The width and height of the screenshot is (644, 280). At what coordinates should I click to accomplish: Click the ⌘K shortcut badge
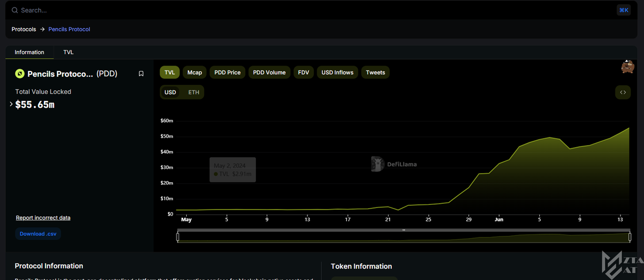click(624, 10)
